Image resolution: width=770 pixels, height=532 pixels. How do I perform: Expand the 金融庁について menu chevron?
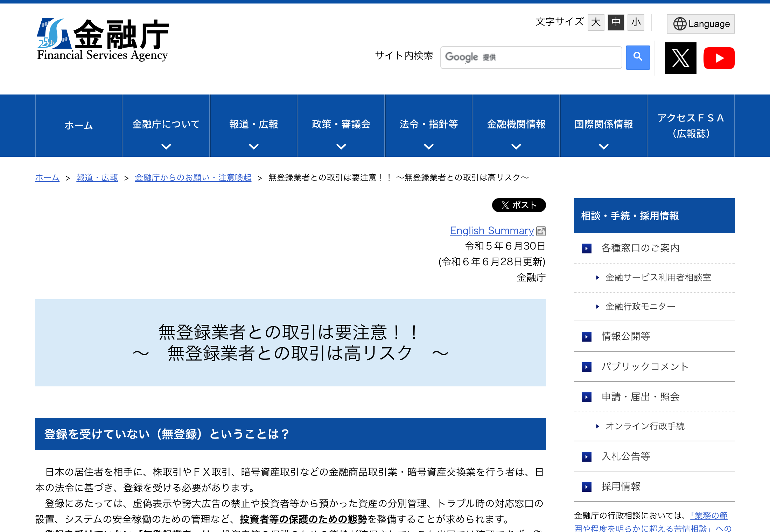[166, 146]
